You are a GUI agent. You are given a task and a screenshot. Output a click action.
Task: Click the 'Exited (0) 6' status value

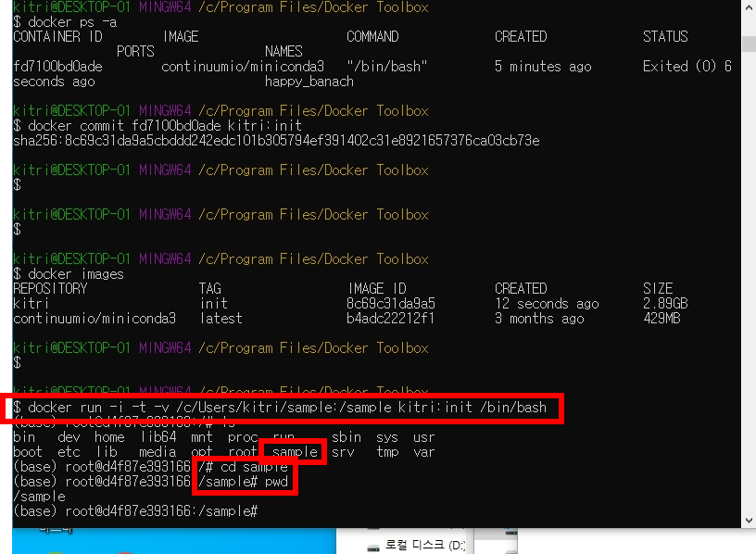click(687, 67)
